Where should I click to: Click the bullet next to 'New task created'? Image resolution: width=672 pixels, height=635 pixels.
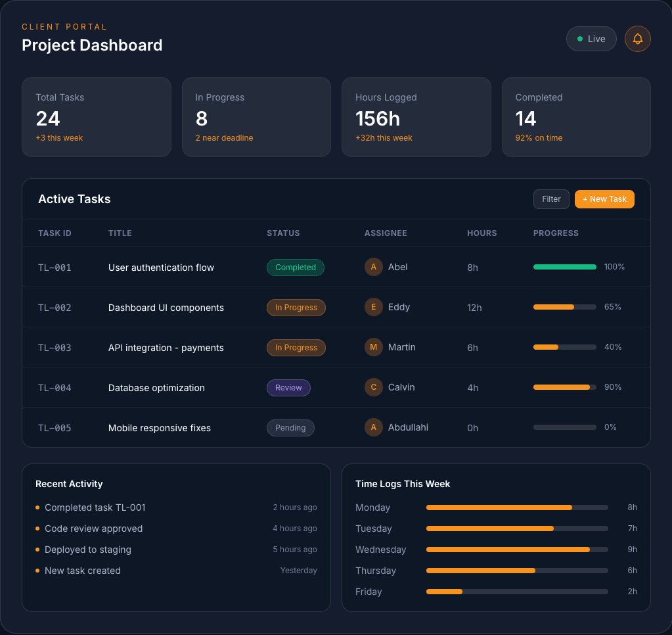(x=37, y=571)
